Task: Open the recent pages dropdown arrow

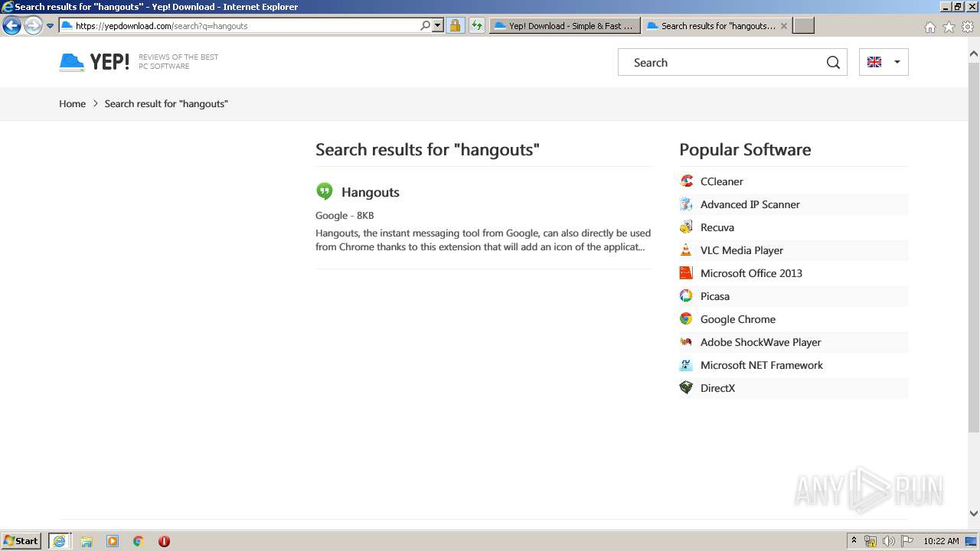Action: click(50, 26)
